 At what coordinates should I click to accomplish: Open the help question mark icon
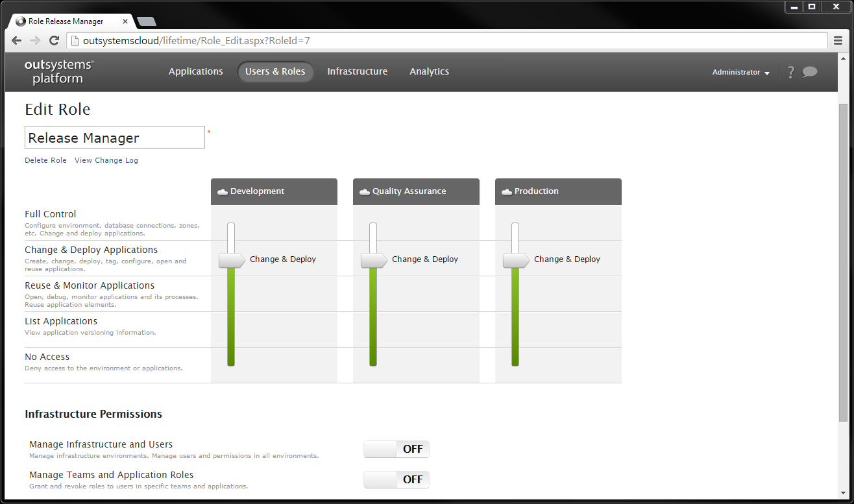tap(790, 72)
